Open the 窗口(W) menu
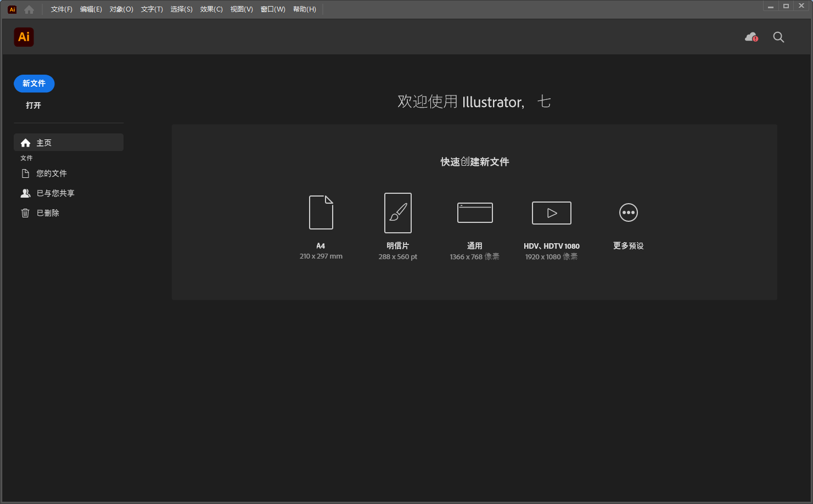The image size is (813, 504). (273, 9)
